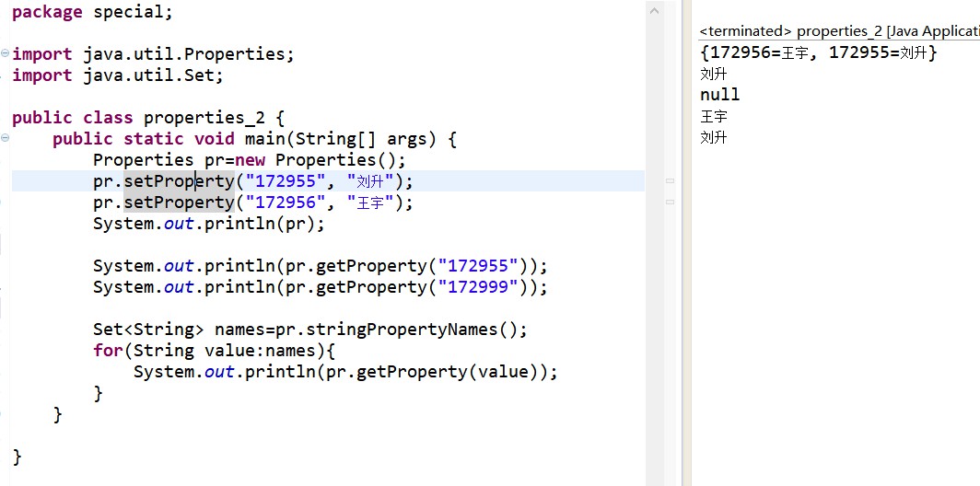Click the null line in console output
Screen dimensions: 980x486
719,95
